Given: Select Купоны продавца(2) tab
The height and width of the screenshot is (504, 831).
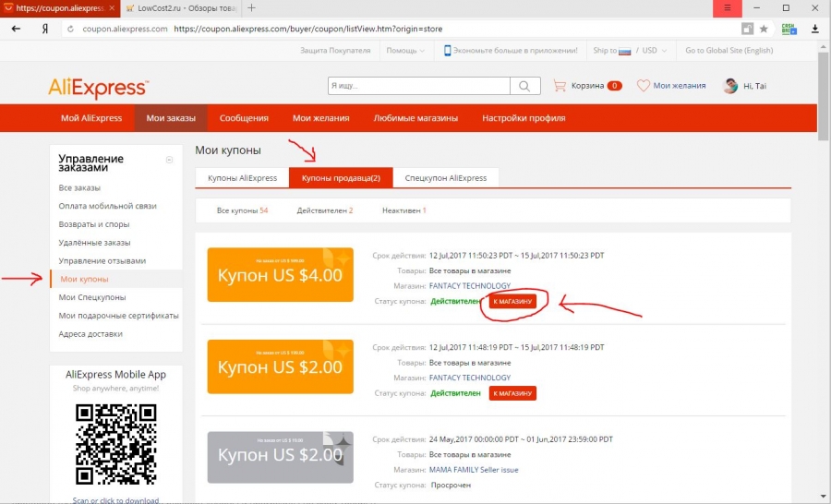Looking at the screenshot, I should (341, 178).
